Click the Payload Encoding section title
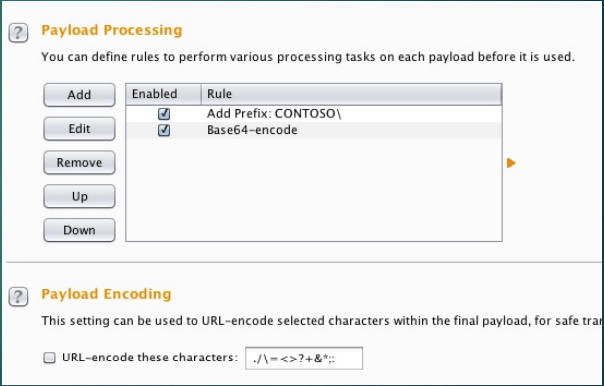Screen dimensions: 604x386 [106, 294]
